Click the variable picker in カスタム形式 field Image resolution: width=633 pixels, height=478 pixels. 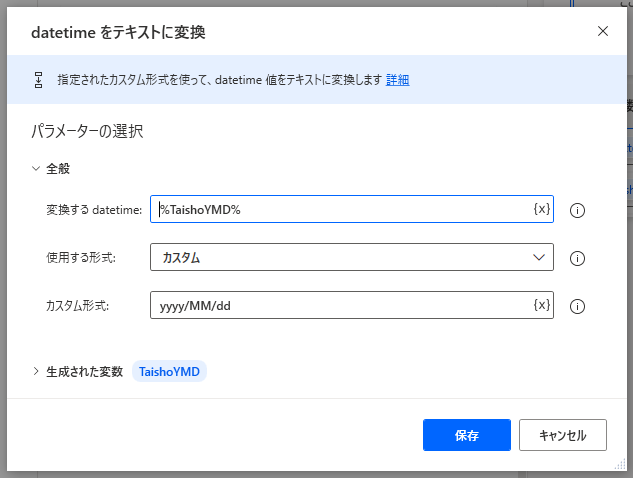[x=541, y=305]
